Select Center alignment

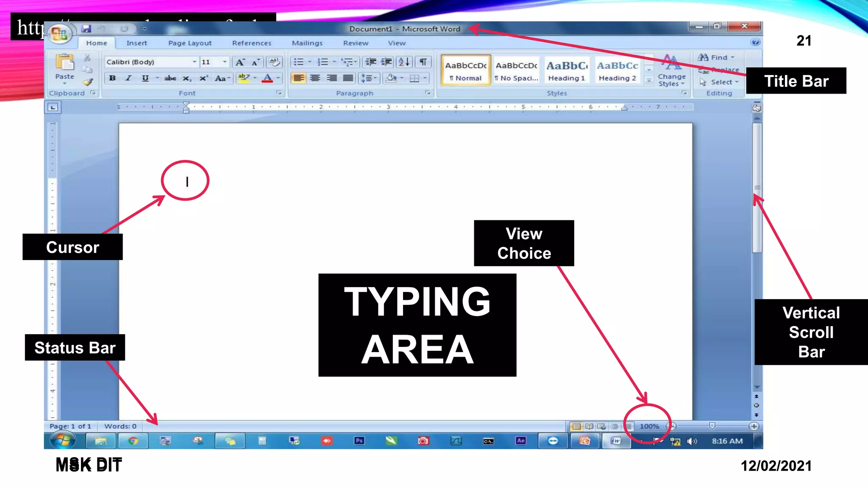coord(315,78)
